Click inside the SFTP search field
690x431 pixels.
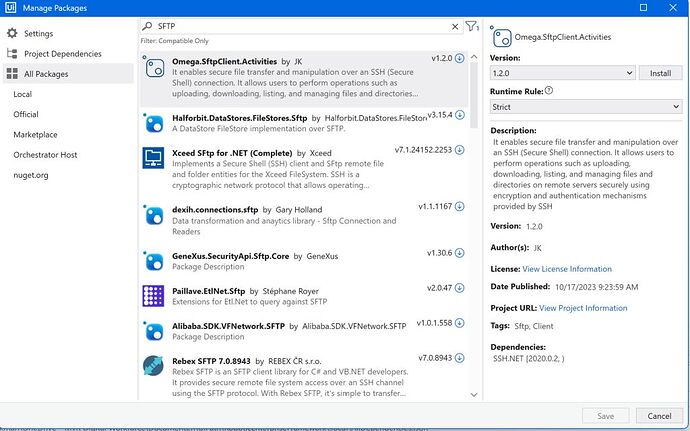click(x=301, y=26)
